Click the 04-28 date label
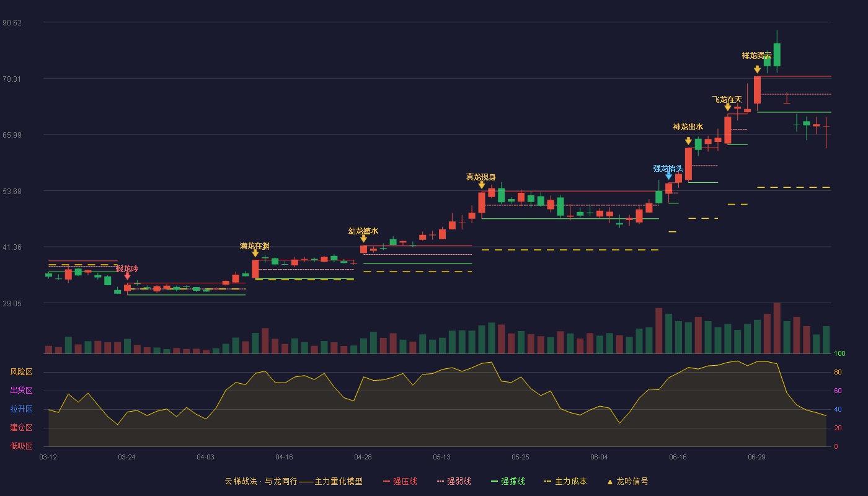Viewport: 868px width, 496px height. pos(363,457)
